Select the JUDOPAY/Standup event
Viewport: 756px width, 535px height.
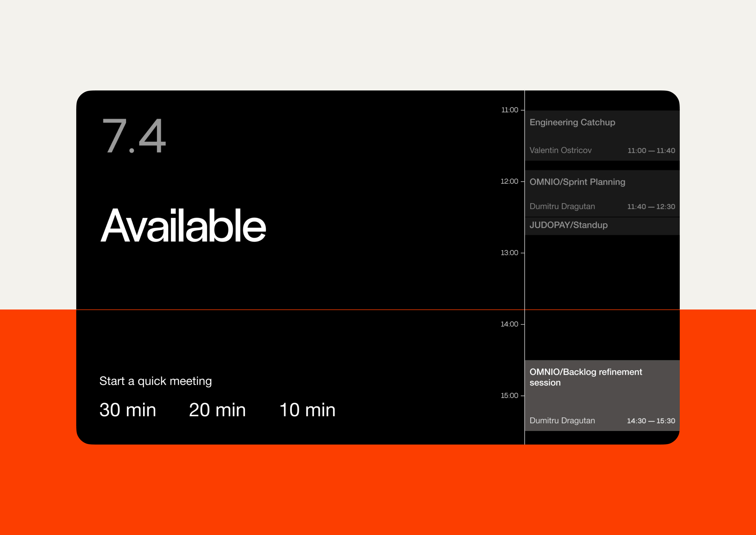[x=602, y=225]
